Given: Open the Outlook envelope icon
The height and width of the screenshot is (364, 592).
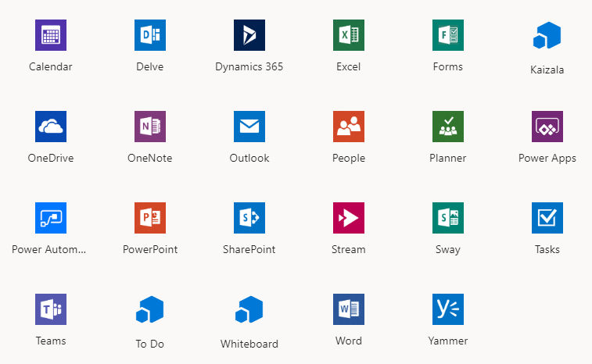Looking at the screenshot, I should [249, 127].
